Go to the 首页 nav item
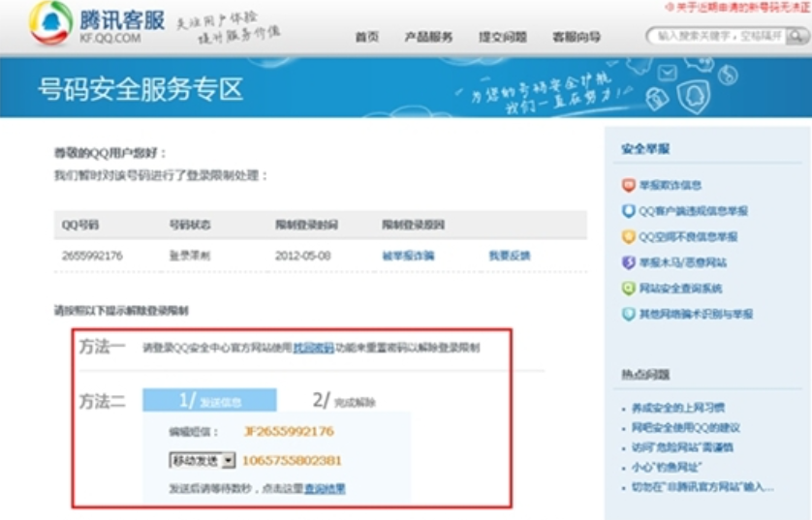This screenshot has width=812, height=520. (366, 37)
